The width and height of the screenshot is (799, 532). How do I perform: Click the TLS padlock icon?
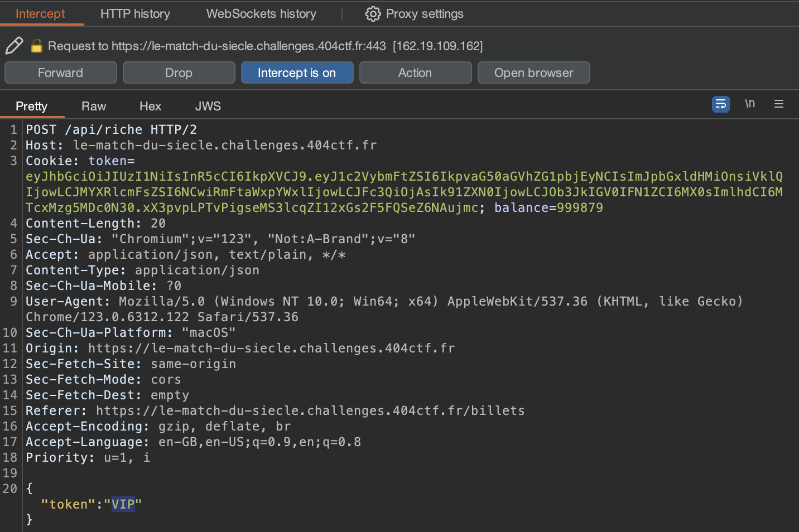click(x=37, y=46)
